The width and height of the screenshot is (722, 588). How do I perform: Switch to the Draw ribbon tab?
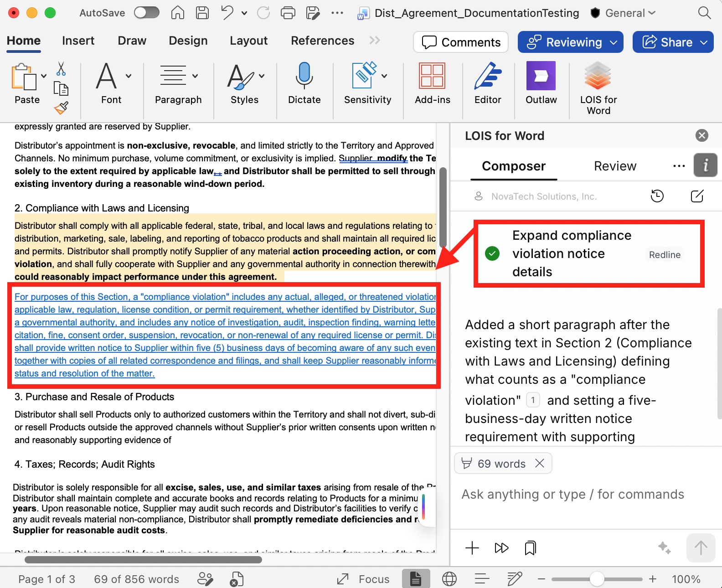[x=132, y=41]
